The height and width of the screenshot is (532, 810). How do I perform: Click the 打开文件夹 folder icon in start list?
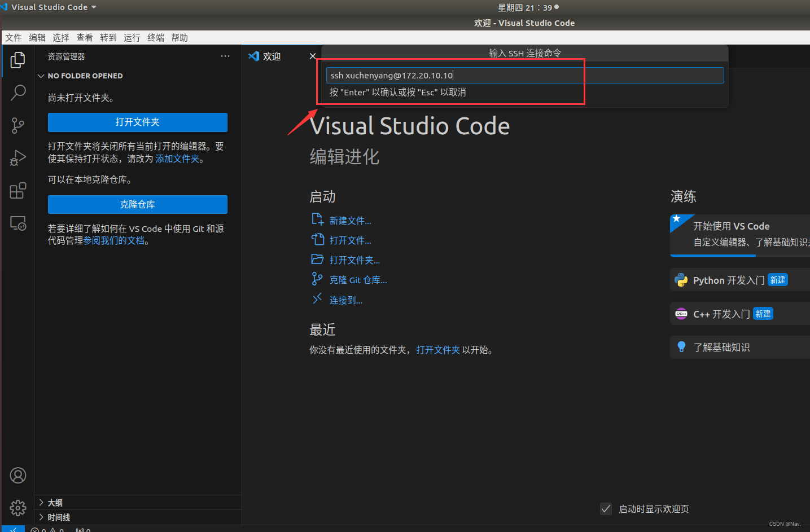318,259
